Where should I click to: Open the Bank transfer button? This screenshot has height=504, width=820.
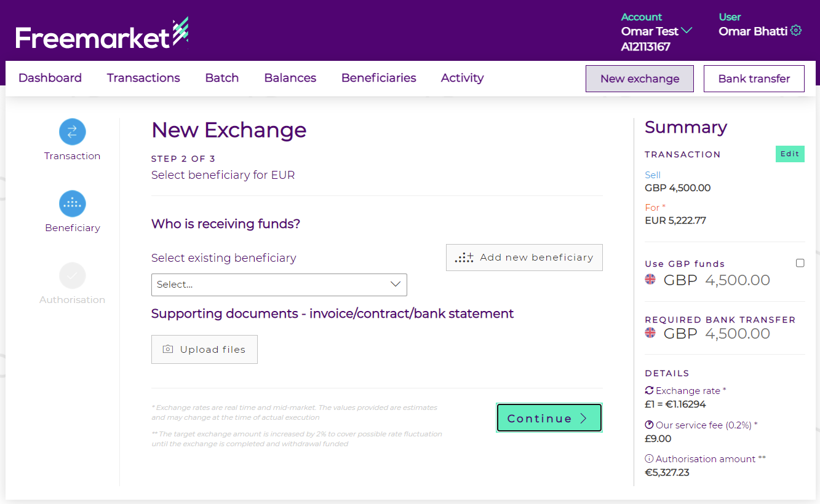(754, 79)
